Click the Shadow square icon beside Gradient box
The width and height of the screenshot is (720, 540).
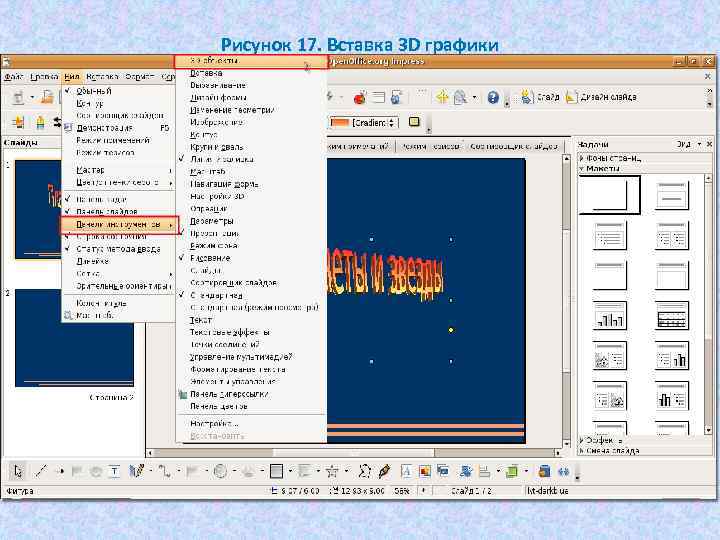coord(414,122)
